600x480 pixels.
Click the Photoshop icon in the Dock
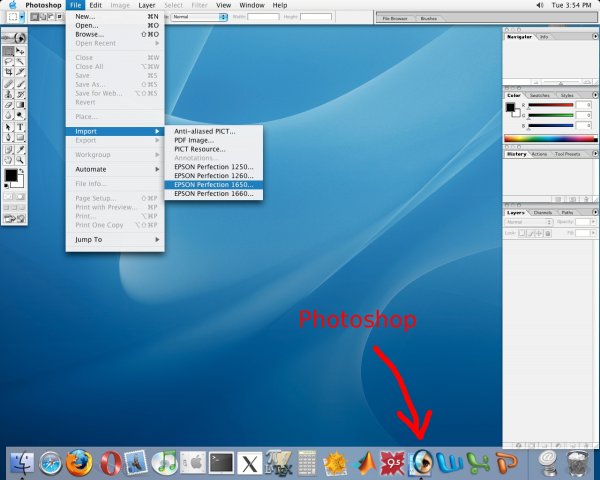tap(422, 462)
